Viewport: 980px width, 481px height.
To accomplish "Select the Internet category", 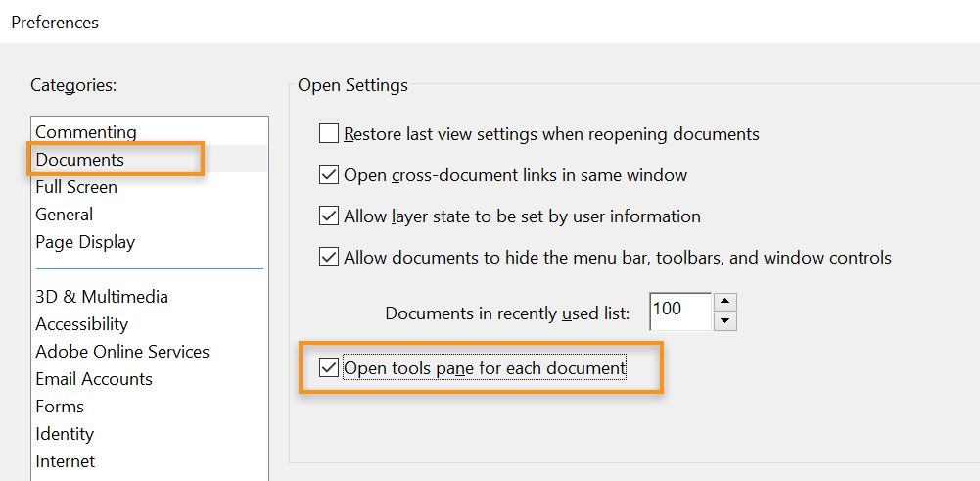I will click(66, 461).
